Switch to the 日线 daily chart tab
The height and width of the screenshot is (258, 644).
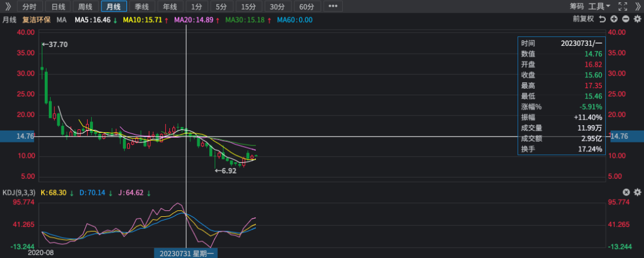(58, 7)
